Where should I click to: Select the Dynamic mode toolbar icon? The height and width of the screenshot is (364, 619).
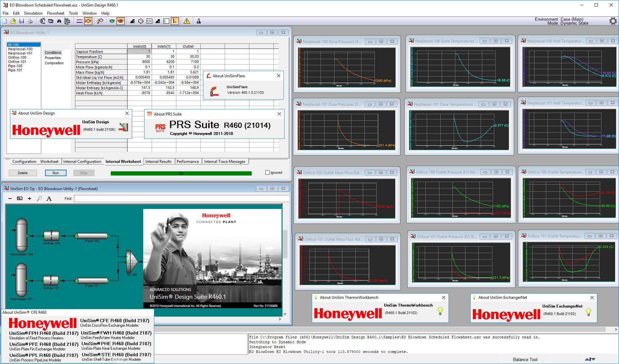88,21
